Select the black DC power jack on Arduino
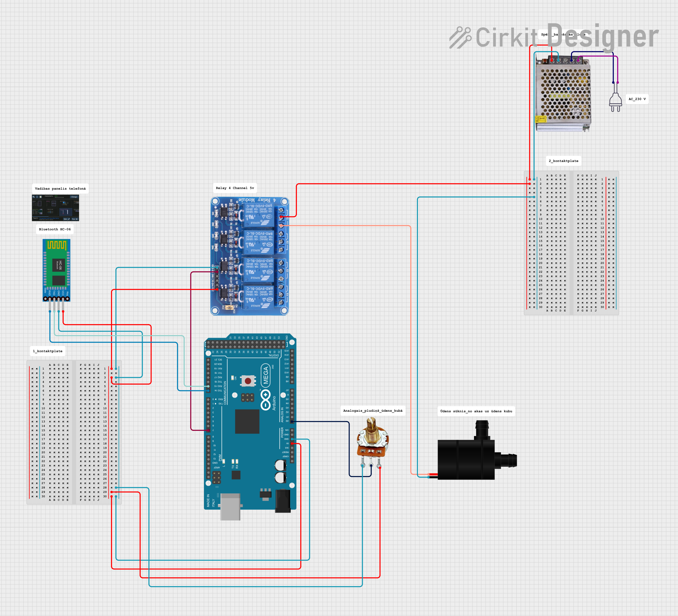The width and height of the screenshot is (678, 616). (283, 501)
